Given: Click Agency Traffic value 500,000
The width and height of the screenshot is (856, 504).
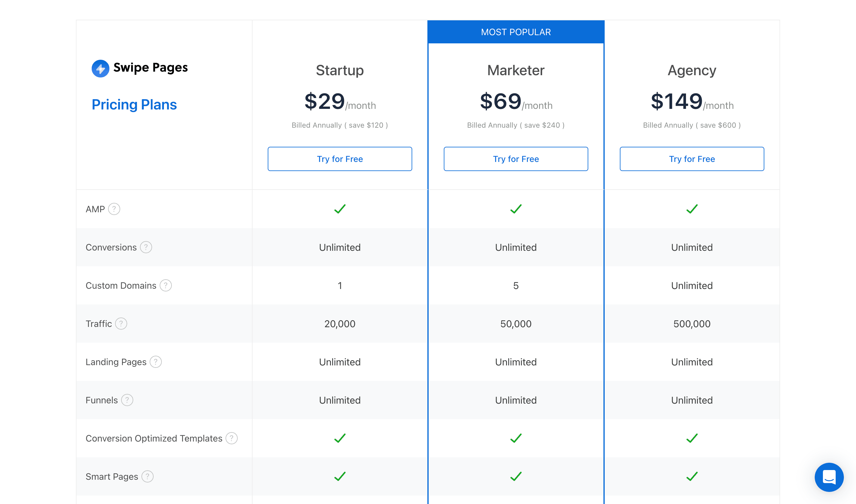Looking at the screenshot, I should [692, 324].
